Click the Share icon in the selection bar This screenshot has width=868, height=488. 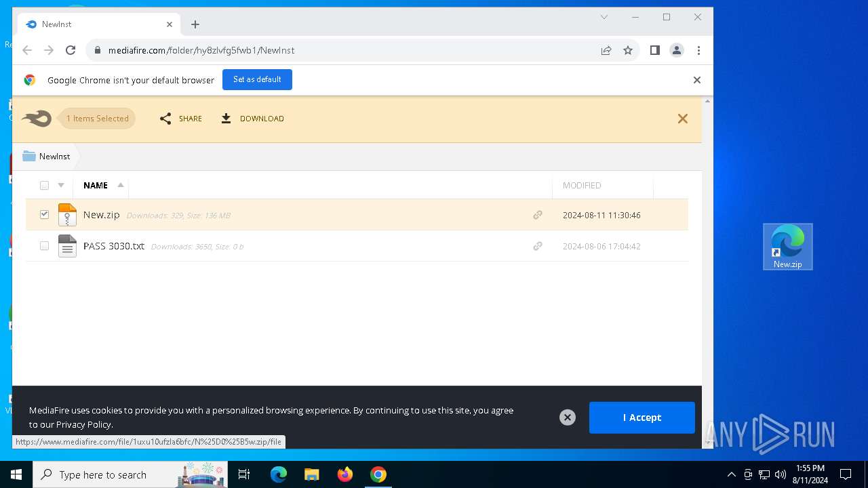[x=165, y=119]
